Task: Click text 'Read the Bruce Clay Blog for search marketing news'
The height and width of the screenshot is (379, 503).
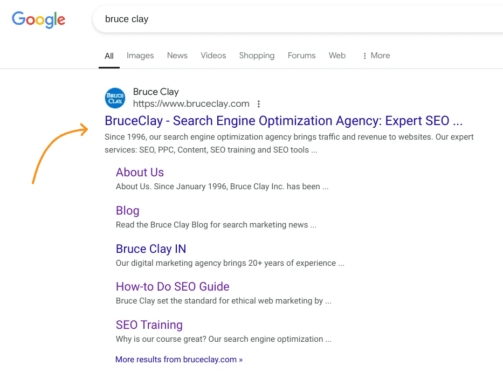Action: click(x=212, y=225)
